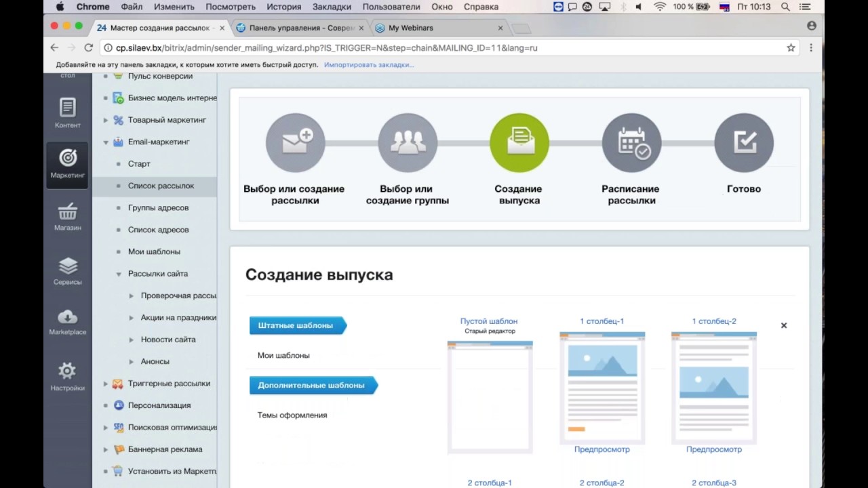Open Spotlight search in the menu bar
Image resolution: width=868 pixels, height=488 pixels.
pyautogui.click(x=785, y=7)
